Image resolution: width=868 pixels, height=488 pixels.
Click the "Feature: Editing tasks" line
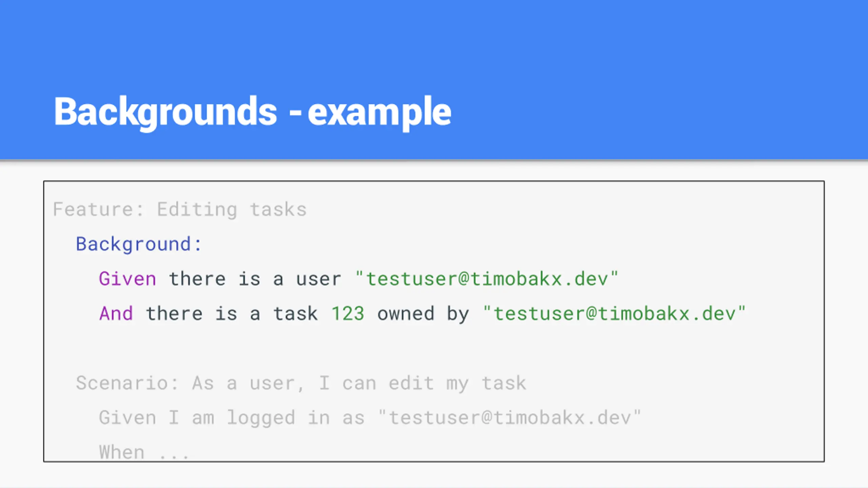click(x=180, y=209)
